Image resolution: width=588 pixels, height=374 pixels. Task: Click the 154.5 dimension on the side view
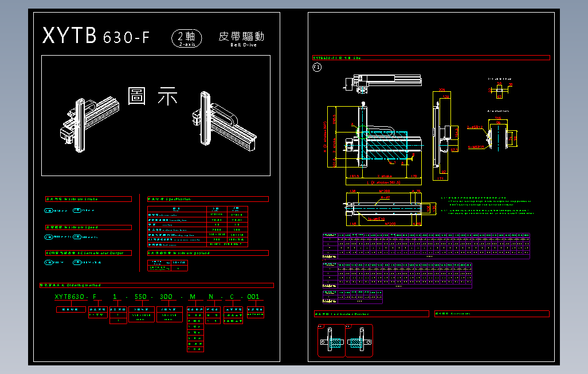coord(456,132)
